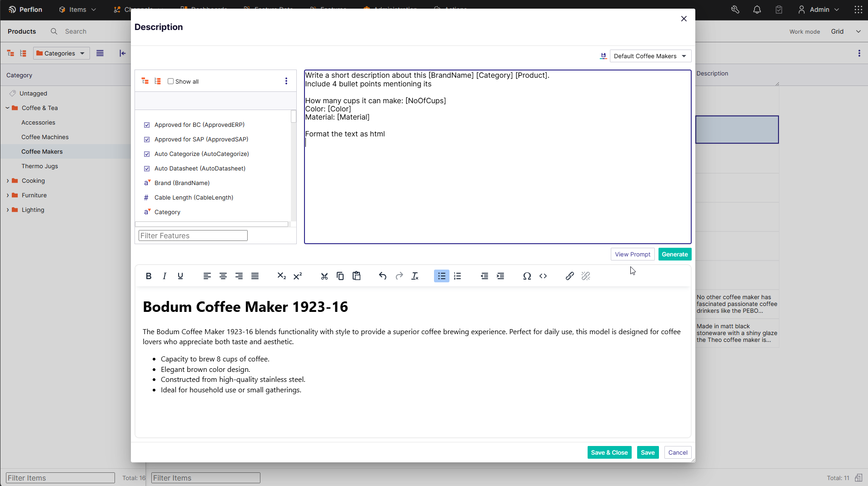Viewport: 868px width, 486px height.
Task: Expand the Furniture category
Action: point(7,195)
